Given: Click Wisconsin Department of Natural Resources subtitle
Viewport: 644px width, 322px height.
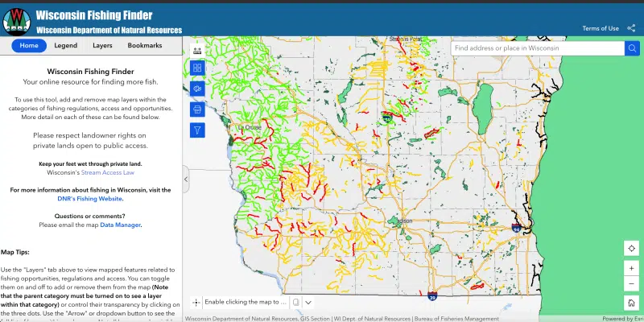Looking at the screenshot, I should coord(109,30).
